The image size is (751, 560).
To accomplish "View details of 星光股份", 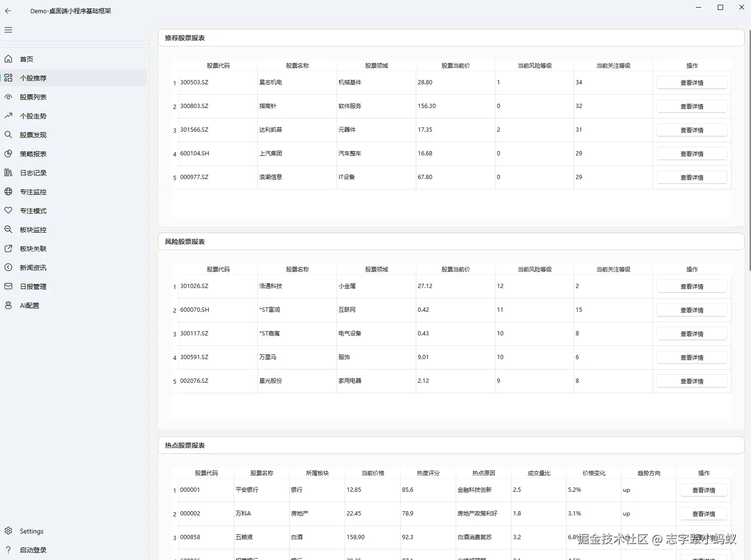I will [x=692, y=381].
